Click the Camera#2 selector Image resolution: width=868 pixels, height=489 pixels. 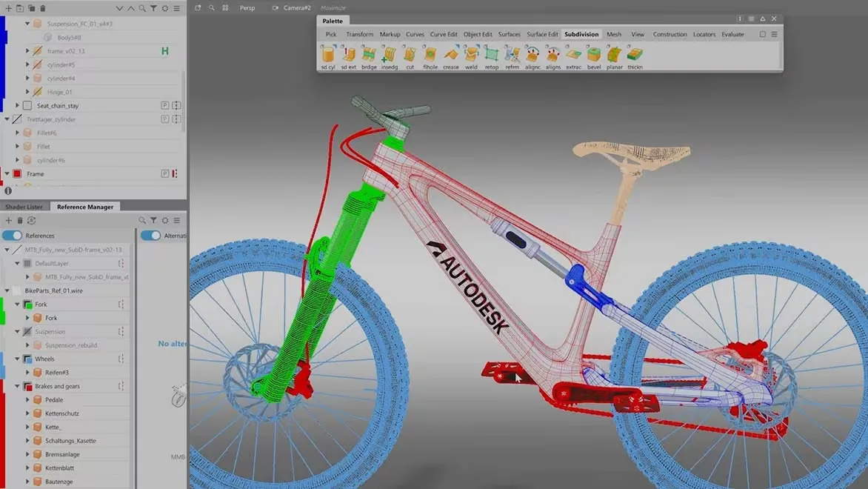click(x=296, y=8)
